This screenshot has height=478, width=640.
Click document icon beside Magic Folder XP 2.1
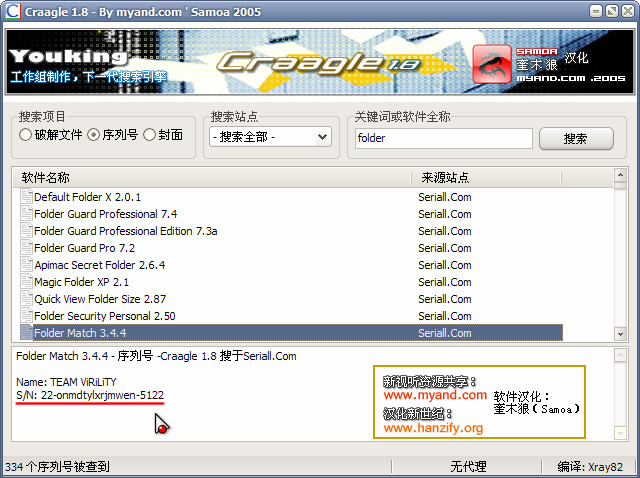[27, 282]
